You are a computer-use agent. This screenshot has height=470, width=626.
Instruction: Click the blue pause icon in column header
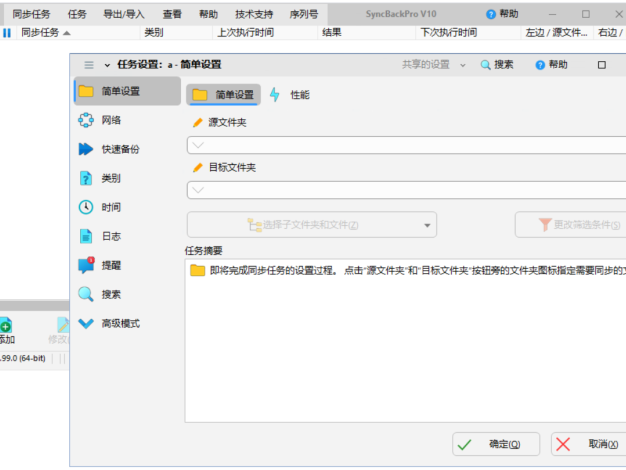(7, 33)
